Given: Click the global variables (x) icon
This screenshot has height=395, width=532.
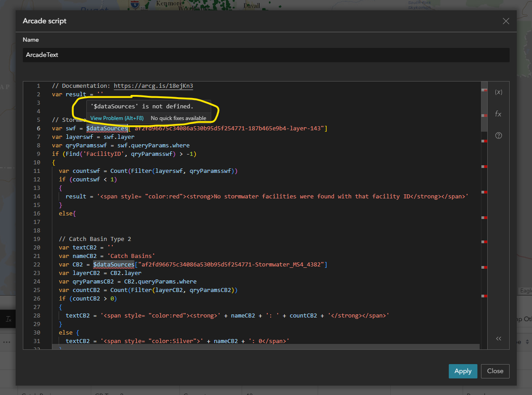Looking at the screenshot, I should pyautogui.click(x=498, y=92).
